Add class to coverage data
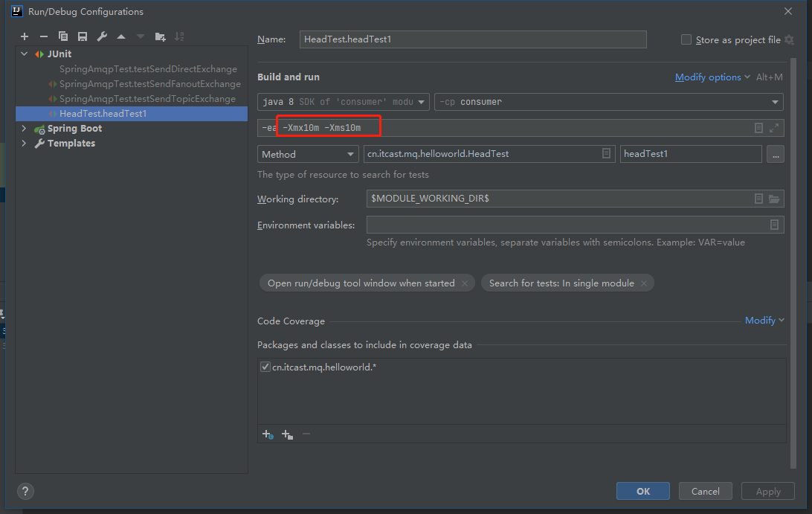 (268, 434)
